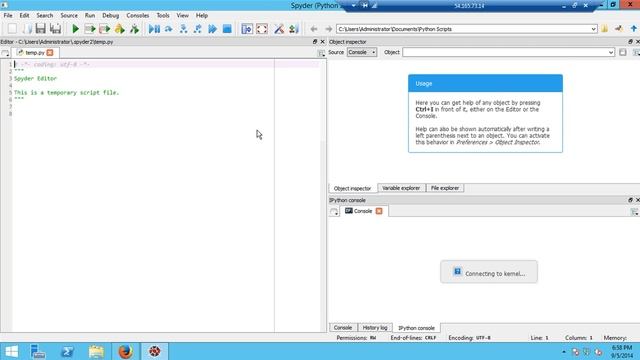Open the Tools menu

click(x=163, y=15)
